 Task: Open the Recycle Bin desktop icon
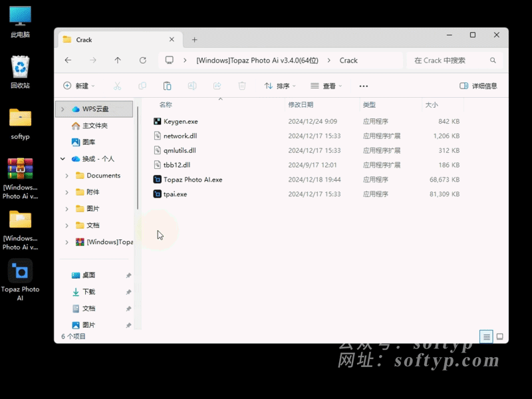click(x=20, y=72)
